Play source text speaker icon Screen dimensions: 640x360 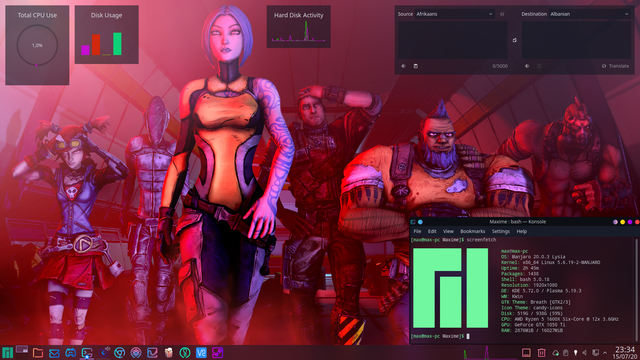pos(403,66)
